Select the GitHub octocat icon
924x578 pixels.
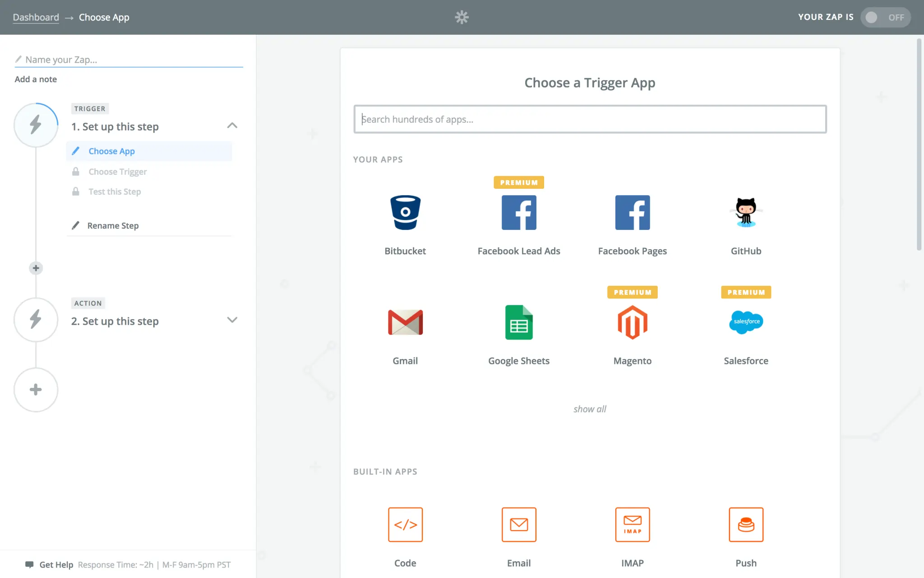(746, 212)
